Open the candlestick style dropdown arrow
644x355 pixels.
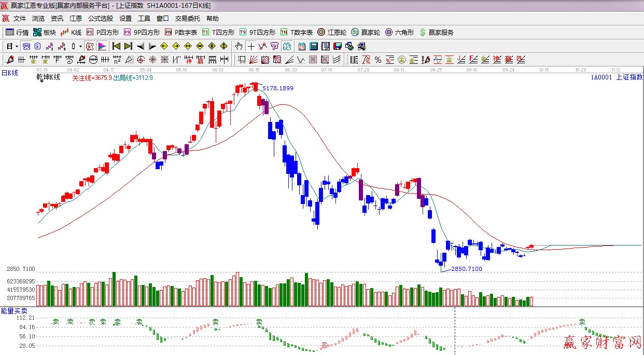(x=80, y=46)
